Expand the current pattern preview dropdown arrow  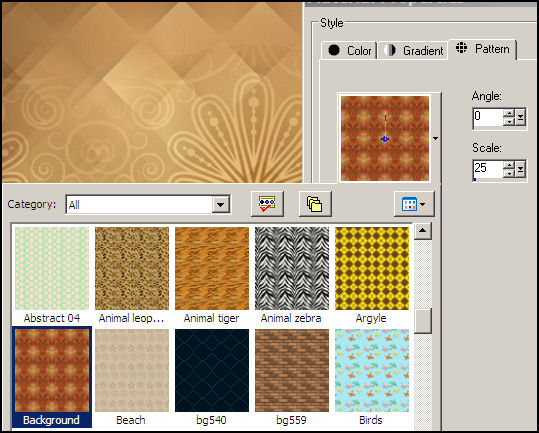point(436,138)
